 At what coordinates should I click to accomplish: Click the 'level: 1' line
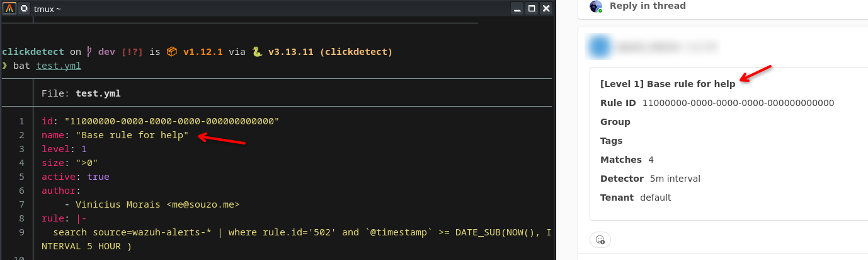[x=64, y=149]
